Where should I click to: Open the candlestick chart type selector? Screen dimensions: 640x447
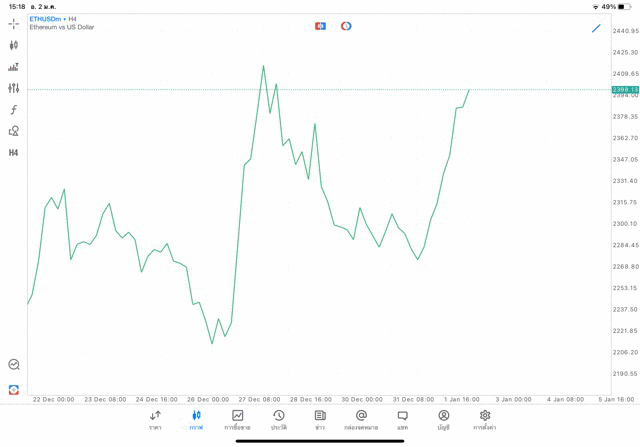pyautogui.click(x=14, y=45)
